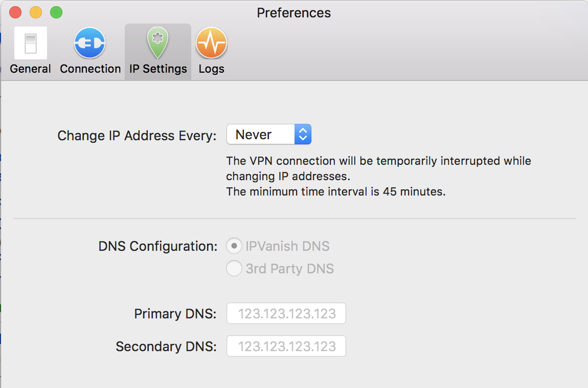This screenshot has height=388, width=588.
Task: Close the Preferences window with red button
Action: coord(15,12)
